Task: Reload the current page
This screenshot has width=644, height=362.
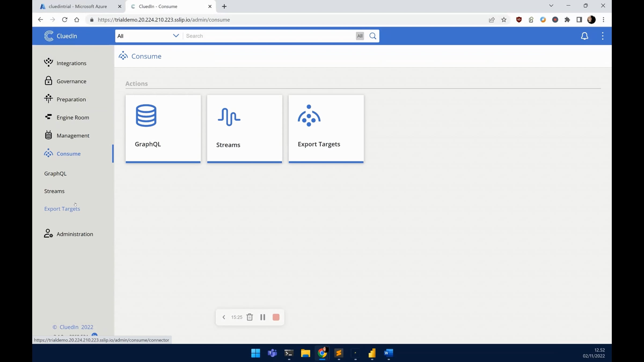Action: point(65,20)
